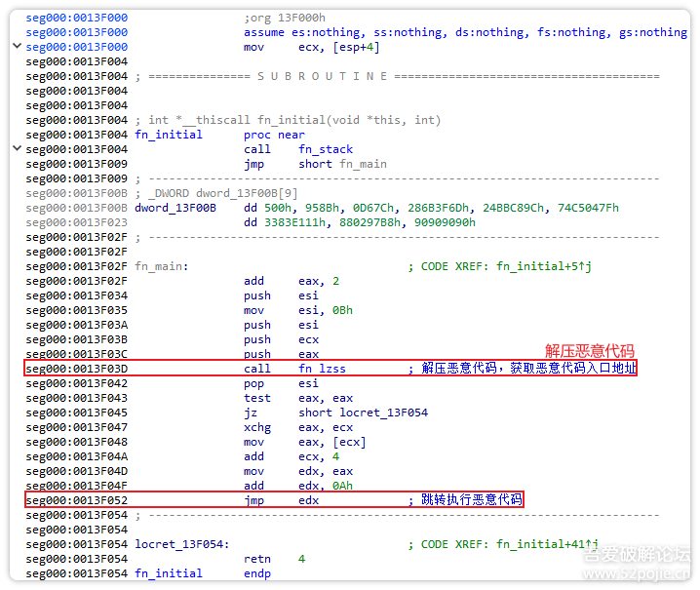Jump to fn_main from the jmp short operand
The image size is (700, 590).
click(x=364, y=164)
